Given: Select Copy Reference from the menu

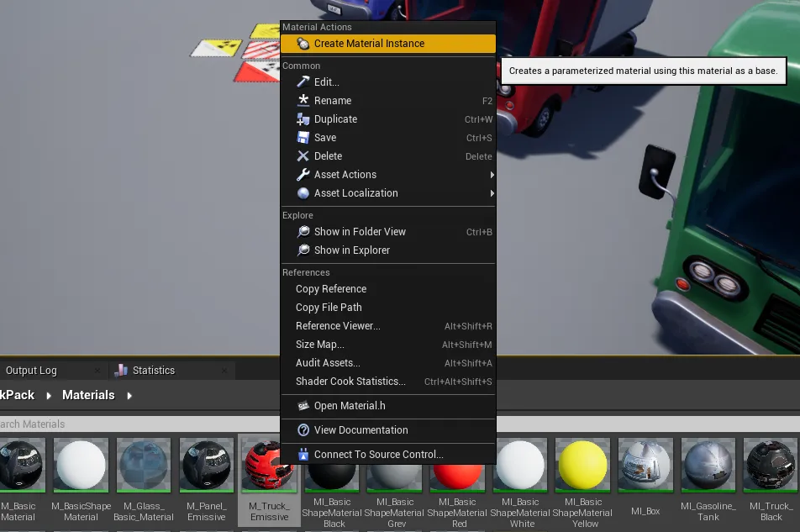Looking at the screenshot, I should coord(331,288).
